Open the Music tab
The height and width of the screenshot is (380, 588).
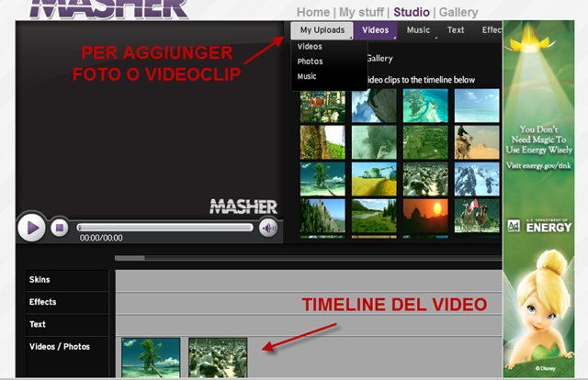click(418, 30)
